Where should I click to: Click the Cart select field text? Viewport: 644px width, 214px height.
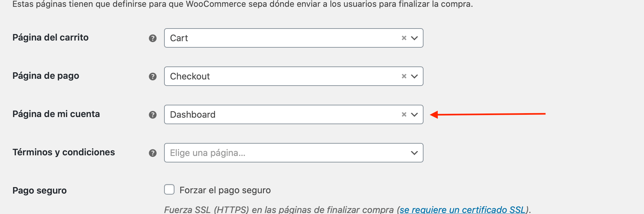(179, 38)
